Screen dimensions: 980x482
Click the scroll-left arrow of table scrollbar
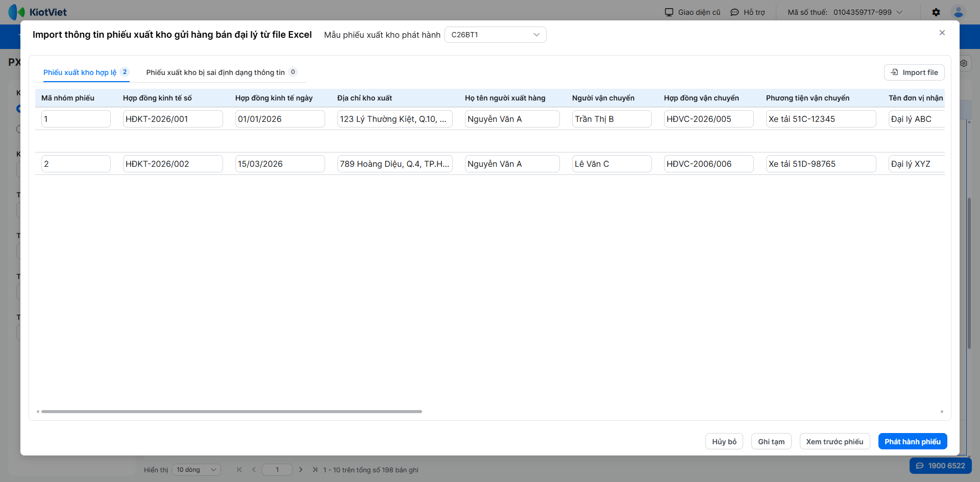38,412
